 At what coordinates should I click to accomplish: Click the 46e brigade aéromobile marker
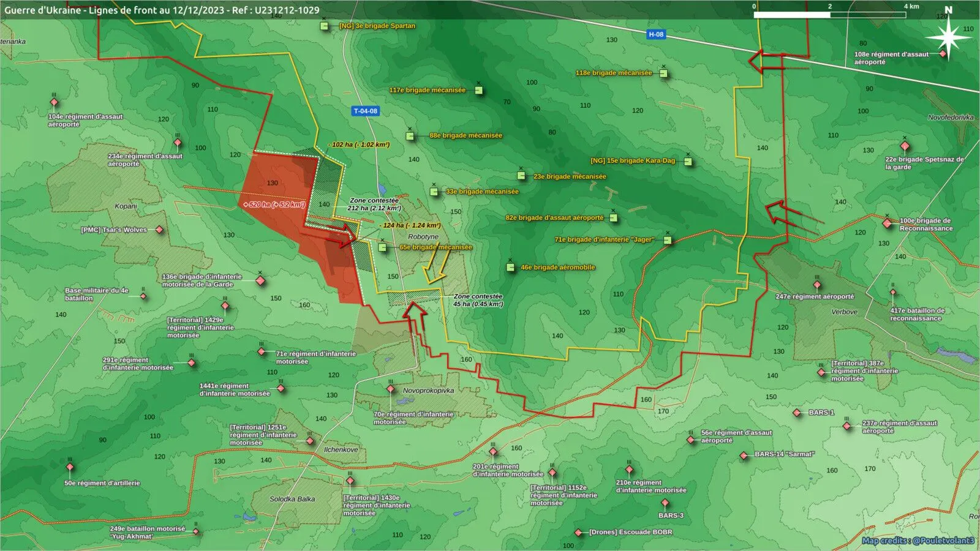[510, 267]
